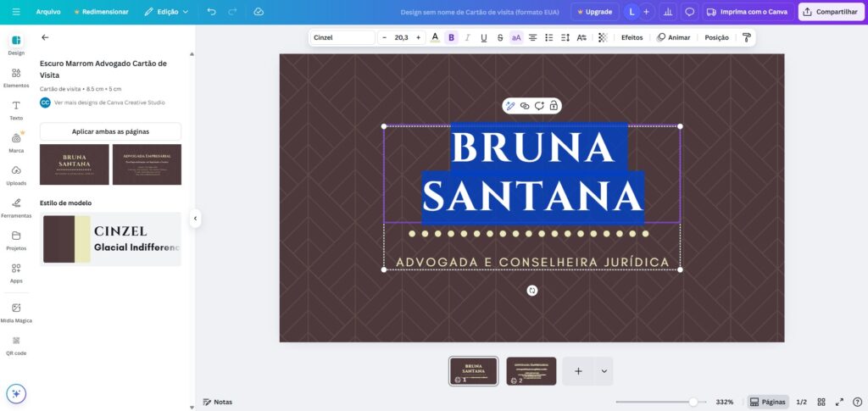Viewport: 868px width, 411px height.
Task: Open the Efeitos options
Action: 632,37
